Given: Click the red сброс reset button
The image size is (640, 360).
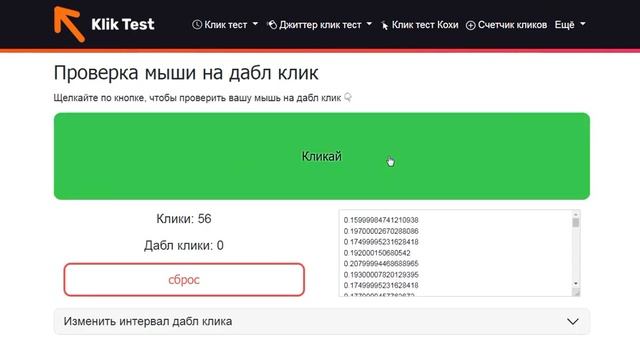Looking at the screenshot, I should [184, 280].
